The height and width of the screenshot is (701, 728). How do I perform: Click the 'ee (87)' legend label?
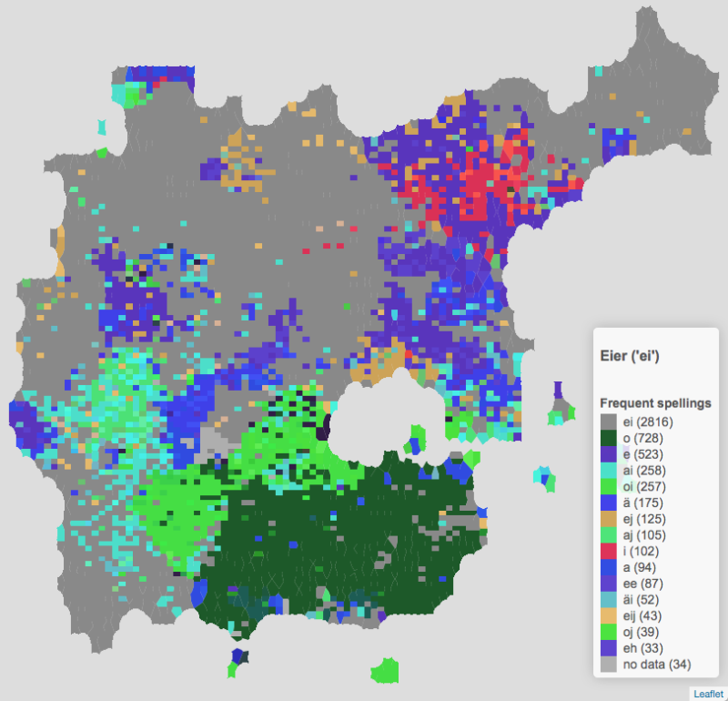coord(643,584)
